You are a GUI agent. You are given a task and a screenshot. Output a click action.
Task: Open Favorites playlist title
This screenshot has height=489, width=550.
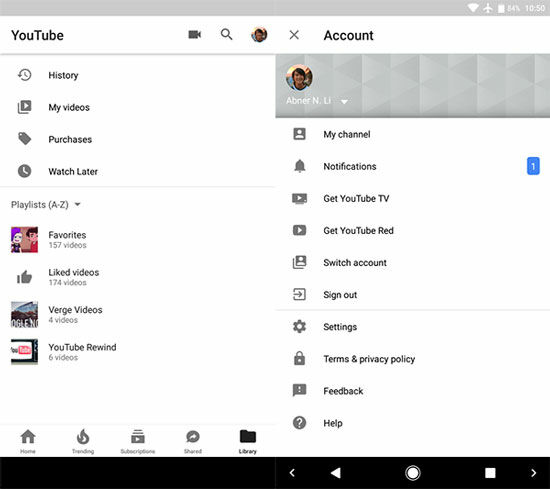(67, 235)
